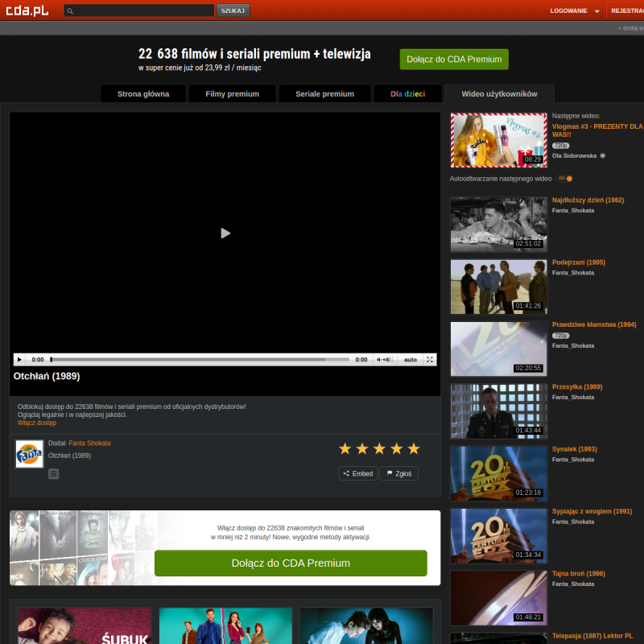Focus the search input field

tap(138, 10)
